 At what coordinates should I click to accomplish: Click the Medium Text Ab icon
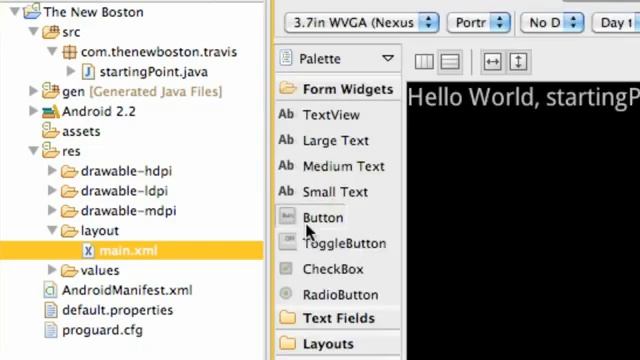[286, 165]
